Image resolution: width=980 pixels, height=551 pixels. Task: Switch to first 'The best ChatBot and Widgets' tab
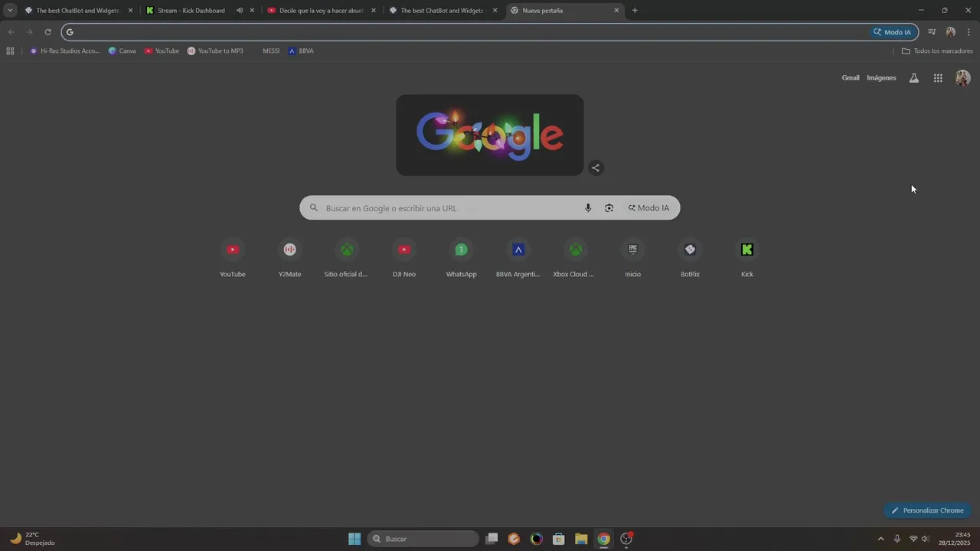[x=79, y=11]
